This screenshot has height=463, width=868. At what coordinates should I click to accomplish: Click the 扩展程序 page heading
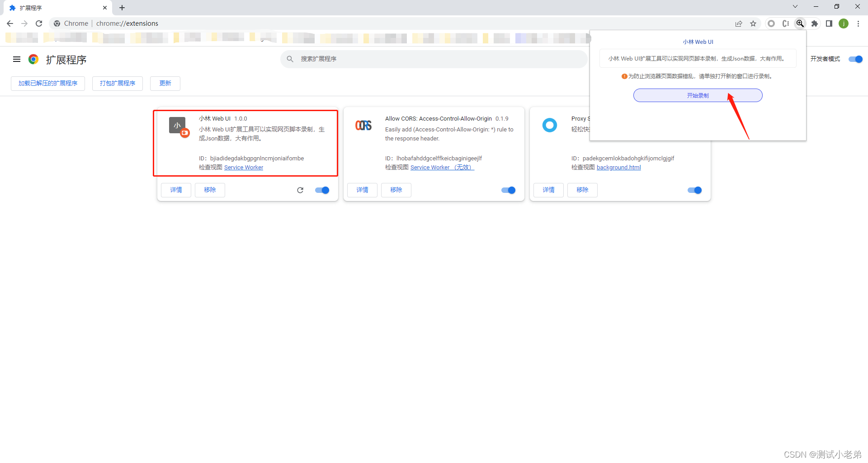[x=66, y=60]
